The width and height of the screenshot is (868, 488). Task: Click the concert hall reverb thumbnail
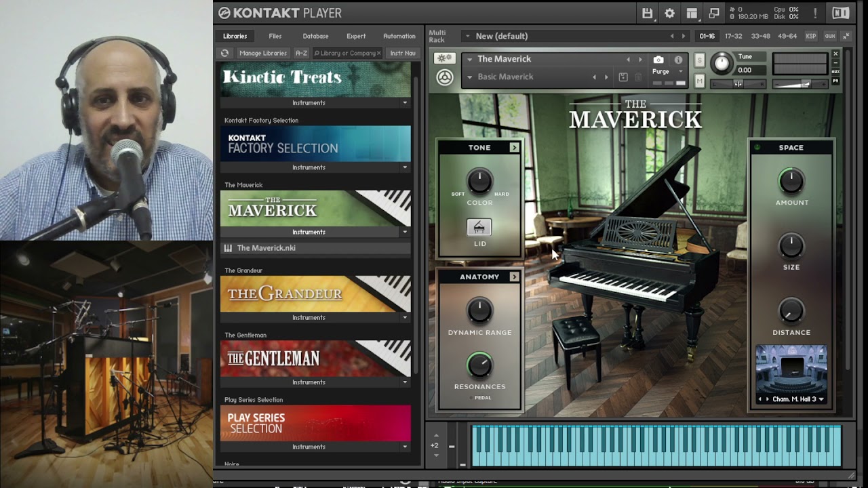tap(791, 369)
